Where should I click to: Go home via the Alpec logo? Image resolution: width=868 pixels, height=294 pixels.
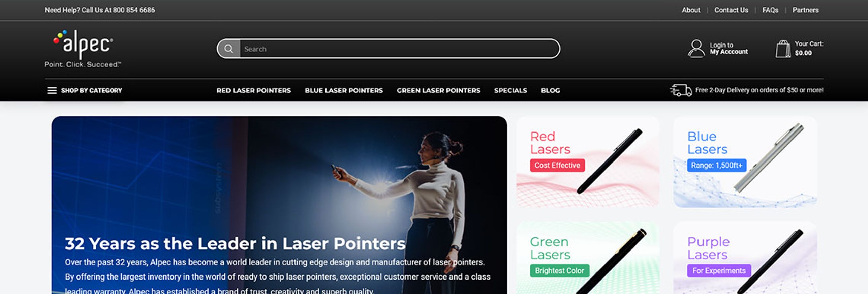(x=83, y=49)
